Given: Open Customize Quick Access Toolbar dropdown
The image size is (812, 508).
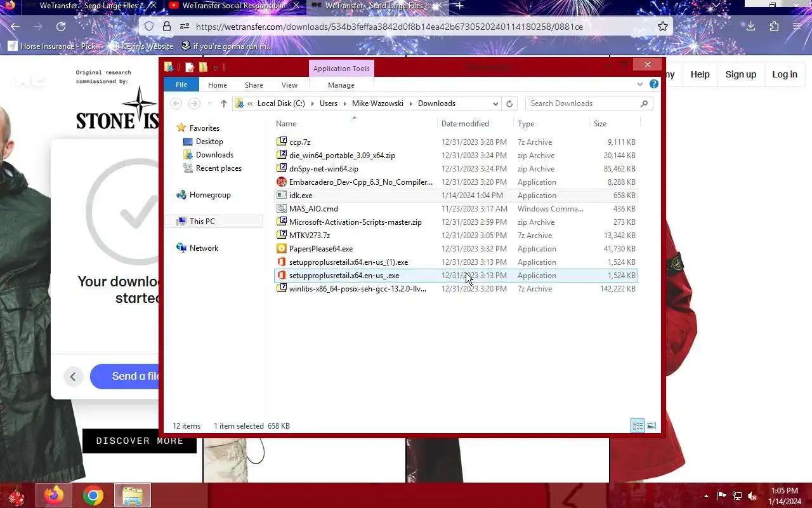Looking at the screenshot, I should (x=216, y=67).
